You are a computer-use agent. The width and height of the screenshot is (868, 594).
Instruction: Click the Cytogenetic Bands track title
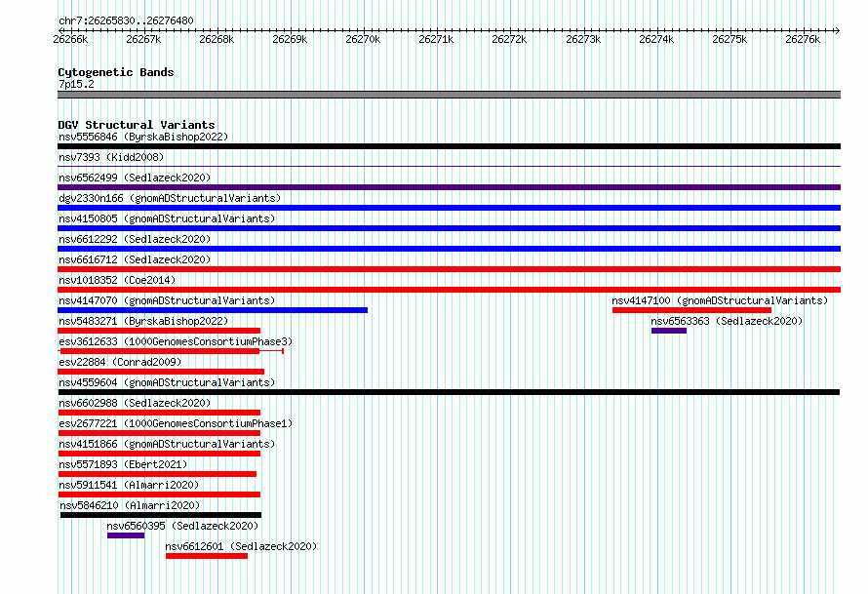point(116,72)
